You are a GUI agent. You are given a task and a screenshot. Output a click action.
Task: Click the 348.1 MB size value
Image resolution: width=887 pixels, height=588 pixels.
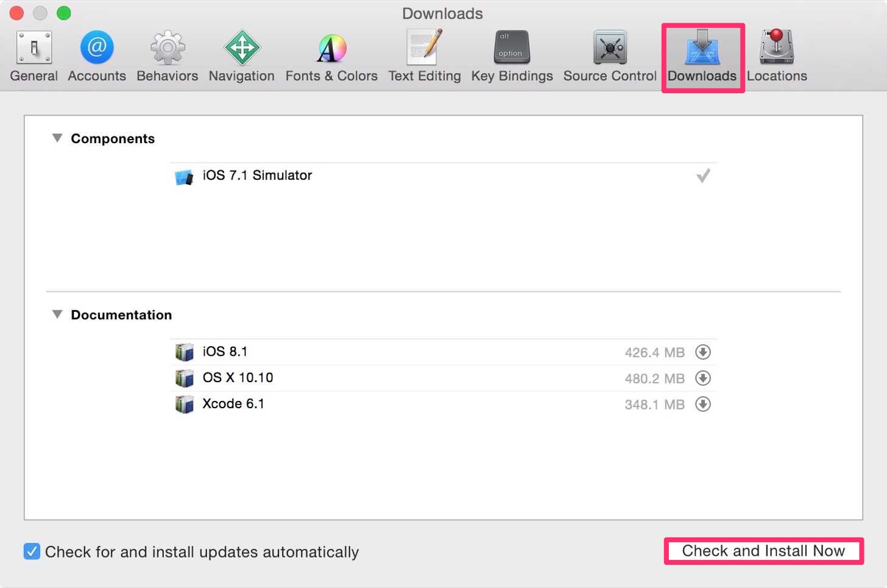click(x=655, y=405)
